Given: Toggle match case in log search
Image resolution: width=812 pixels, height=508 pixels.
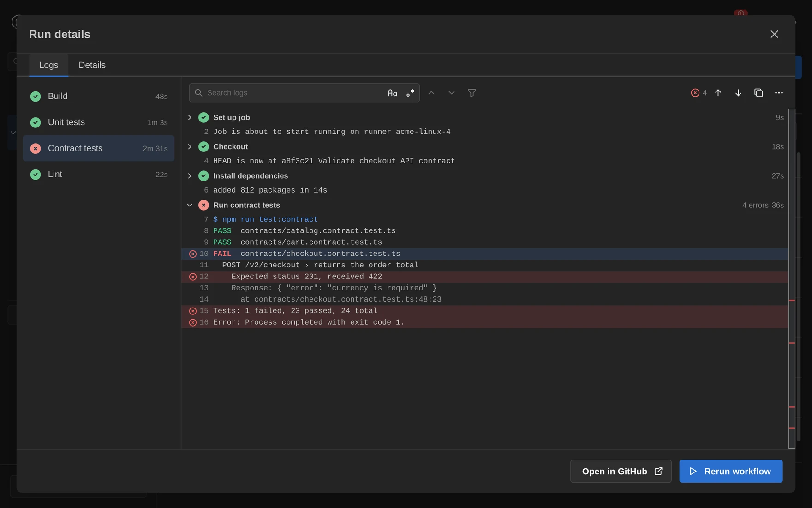Looking at the screenshot, I should coord(392,93).
